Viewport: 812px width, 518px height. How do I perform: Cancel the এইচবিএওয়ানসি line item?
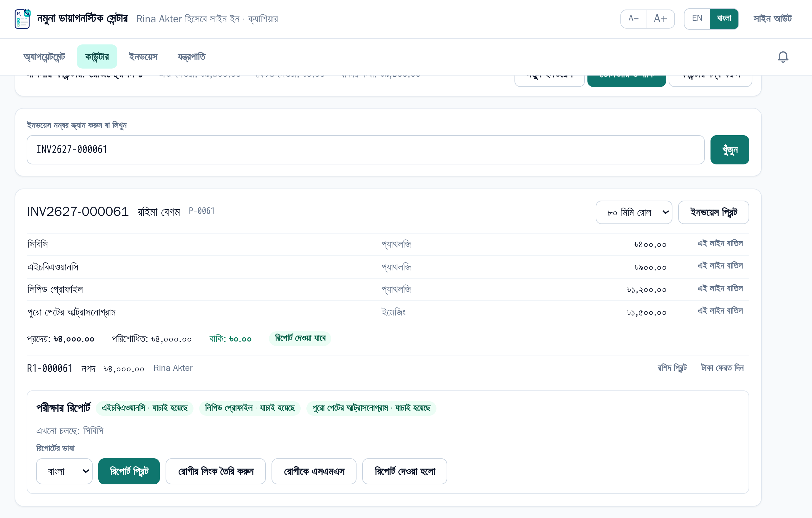720,266
